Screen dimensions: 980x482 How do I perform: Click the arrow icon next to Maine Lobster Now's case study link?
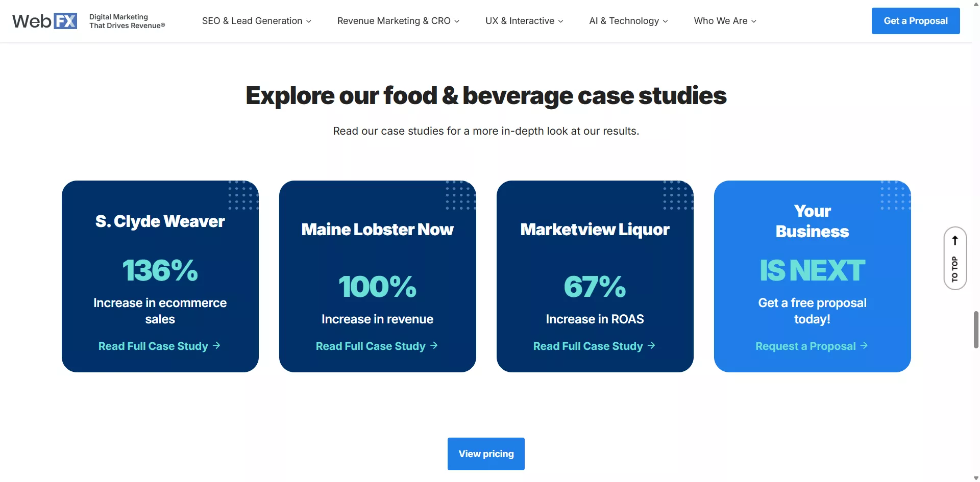coord(433,346)
